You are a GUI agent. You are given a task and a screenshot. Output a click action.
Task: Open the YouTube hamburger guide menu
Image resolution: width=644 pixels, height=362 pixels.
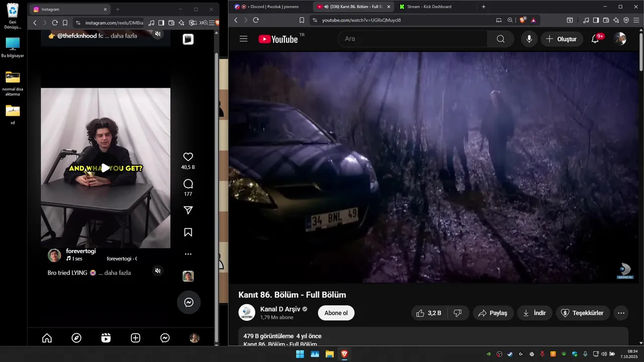[244, 39]
